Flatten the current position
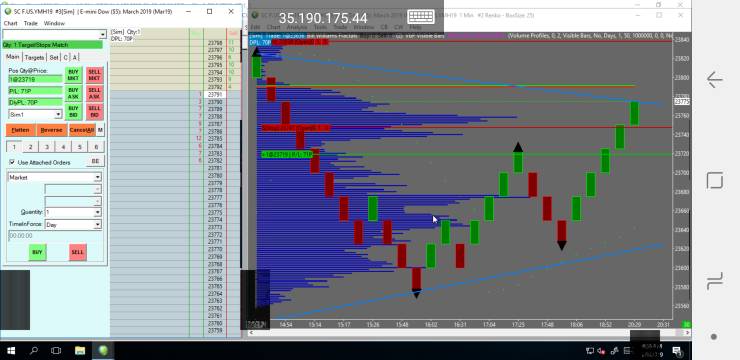Viewport: 740px width, 360px height. [x=20, y=130]
